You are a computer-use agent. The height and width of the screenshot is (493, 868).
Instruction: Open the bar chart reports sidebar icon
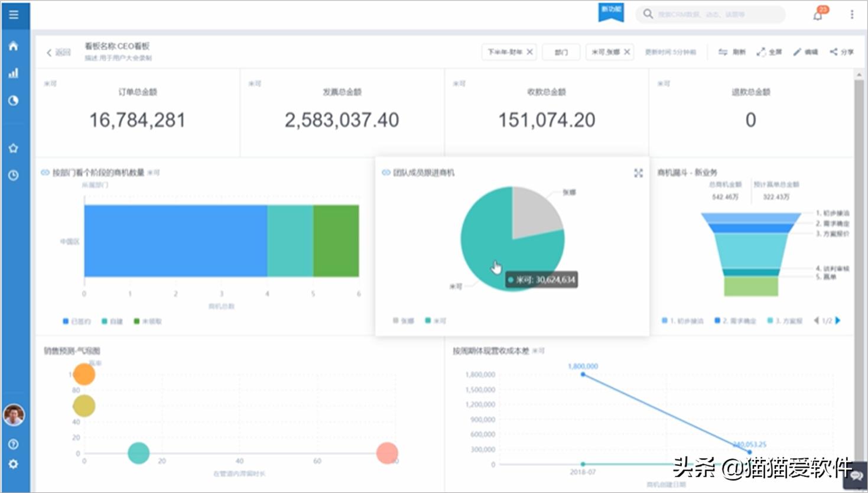[x=14, y=73]
